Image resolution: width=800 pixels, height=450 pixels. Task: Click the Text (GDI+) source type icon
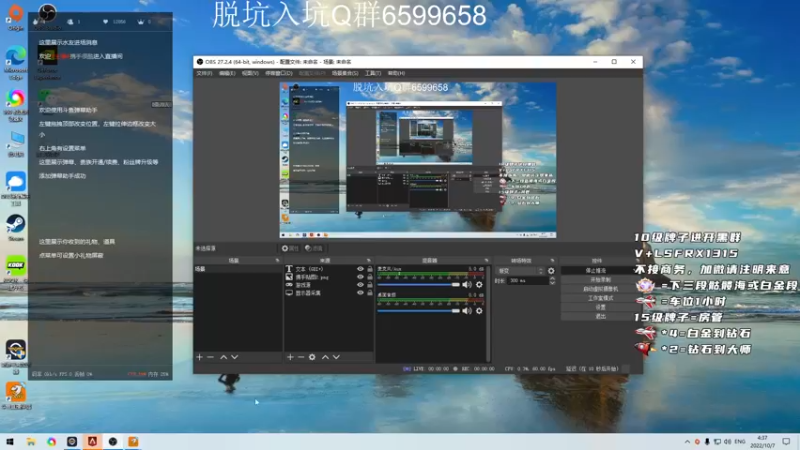click(x=289, y=269)
